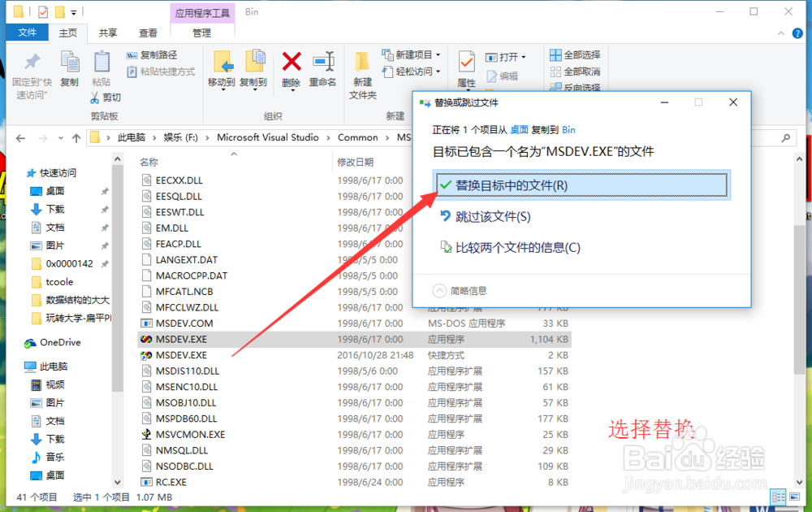Click the 桌面 link in dialog
The height and width of the screenshot is (512, 812).
click(519, 129)
